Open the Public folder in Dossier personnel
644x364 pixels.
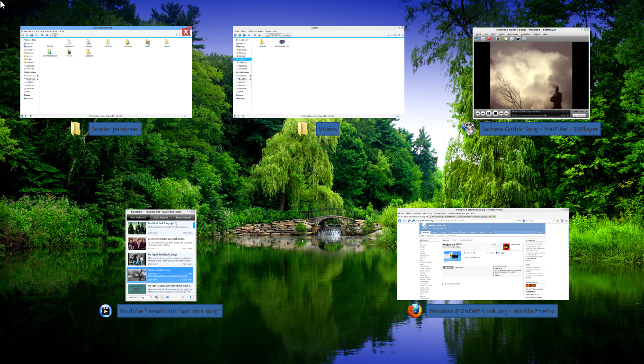(x=147, y=43)
